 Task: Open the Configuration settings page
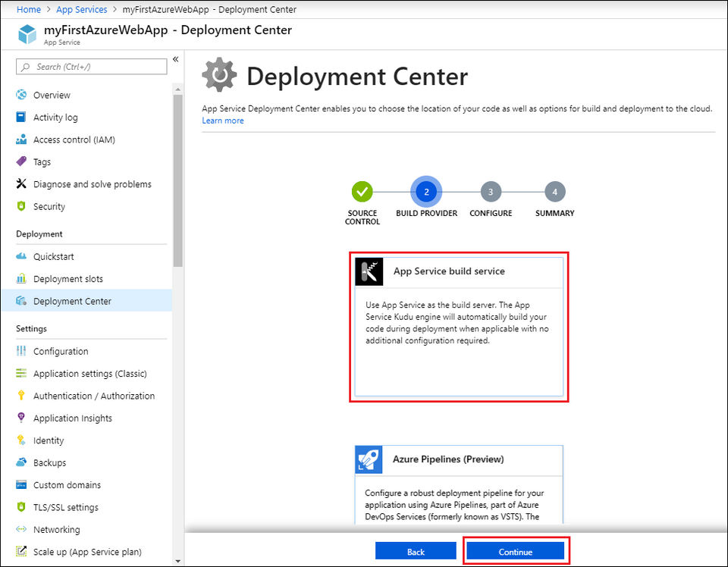point(61,351)
